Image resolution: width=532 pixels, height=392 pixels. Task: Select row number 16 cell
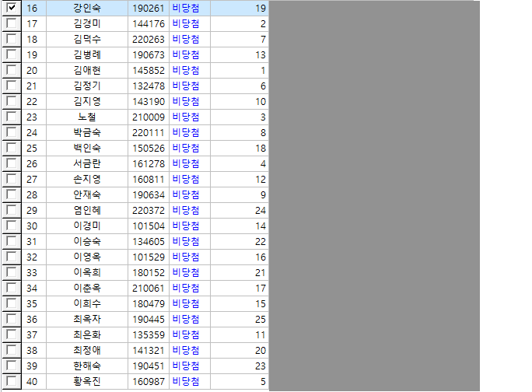click(x=34, y=8)
